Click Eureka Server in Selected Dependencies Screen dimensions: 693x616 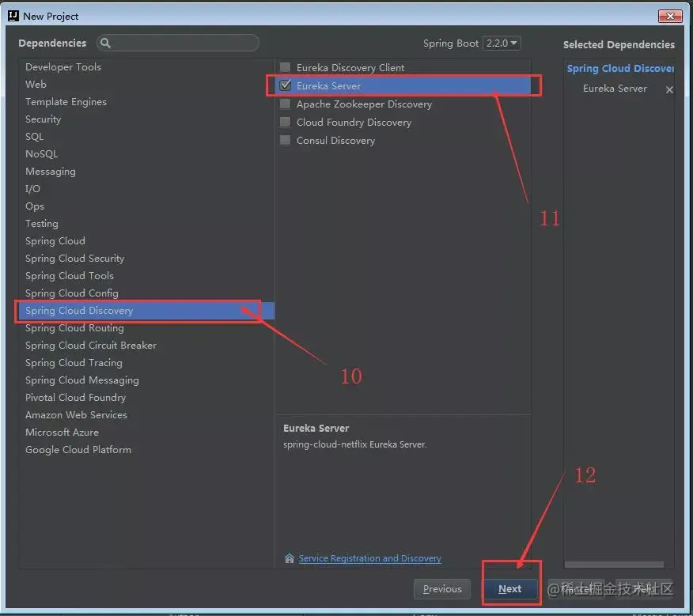[x=615, y=89]
